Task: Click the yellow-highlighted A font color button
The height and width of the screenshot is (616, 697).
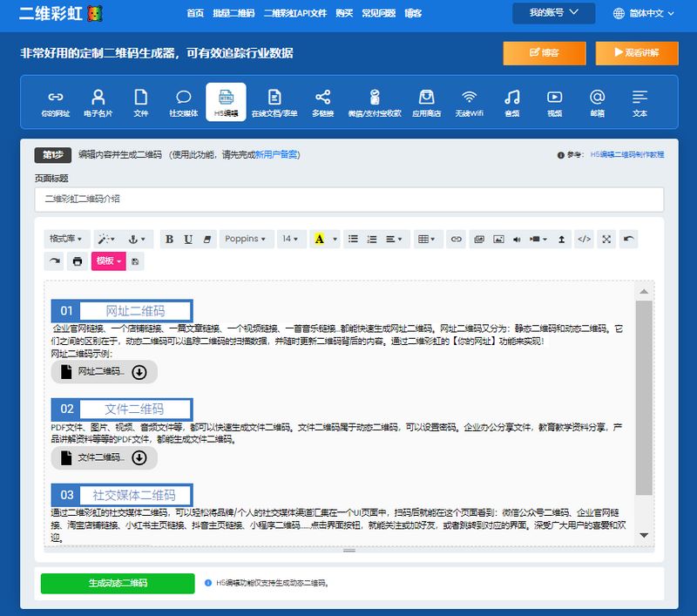Action: [319, 239]
